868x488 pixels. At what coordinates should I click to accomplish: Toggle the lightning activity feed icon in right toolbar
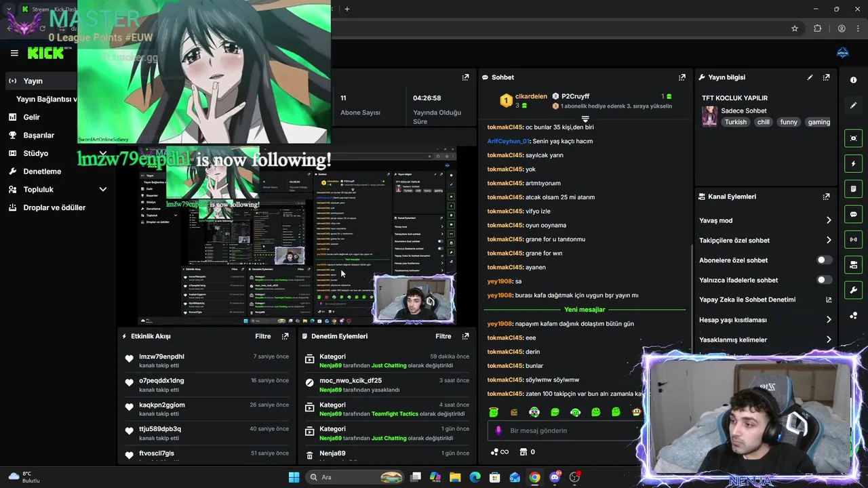point(853,163)
